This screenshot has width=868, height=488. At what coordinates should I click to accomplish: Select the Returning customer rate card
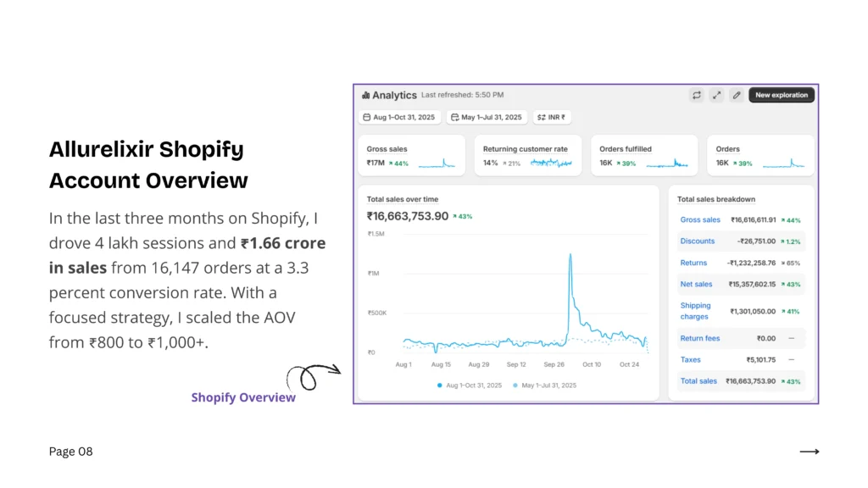[x=527, y=155]
